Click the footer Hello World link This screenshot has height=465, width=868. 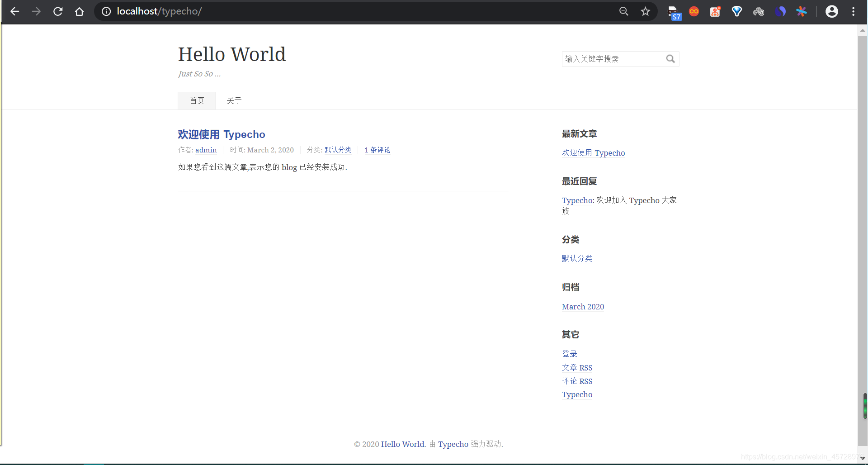(403, 444)
